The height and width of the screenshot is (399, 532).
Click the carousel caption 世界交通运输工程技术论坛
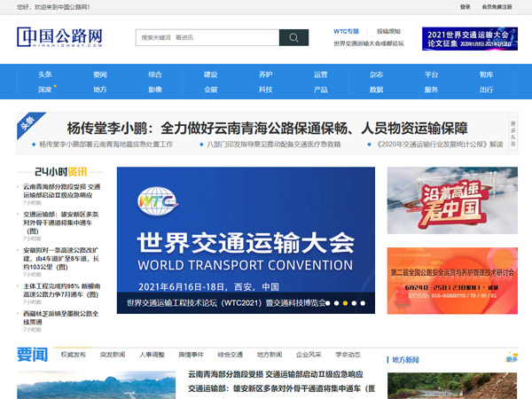(x=226, y=303)
